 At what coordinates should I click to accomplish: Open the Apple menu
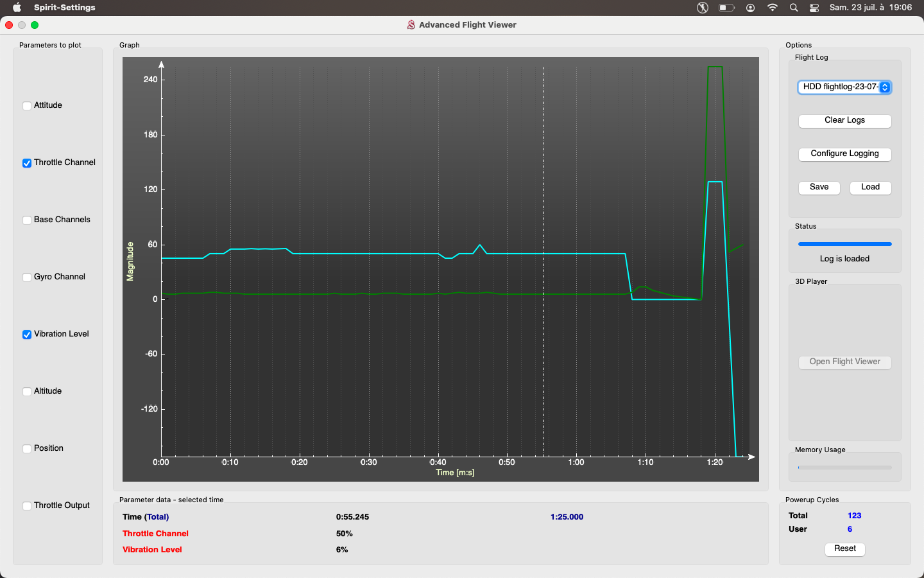click(17, 8)
